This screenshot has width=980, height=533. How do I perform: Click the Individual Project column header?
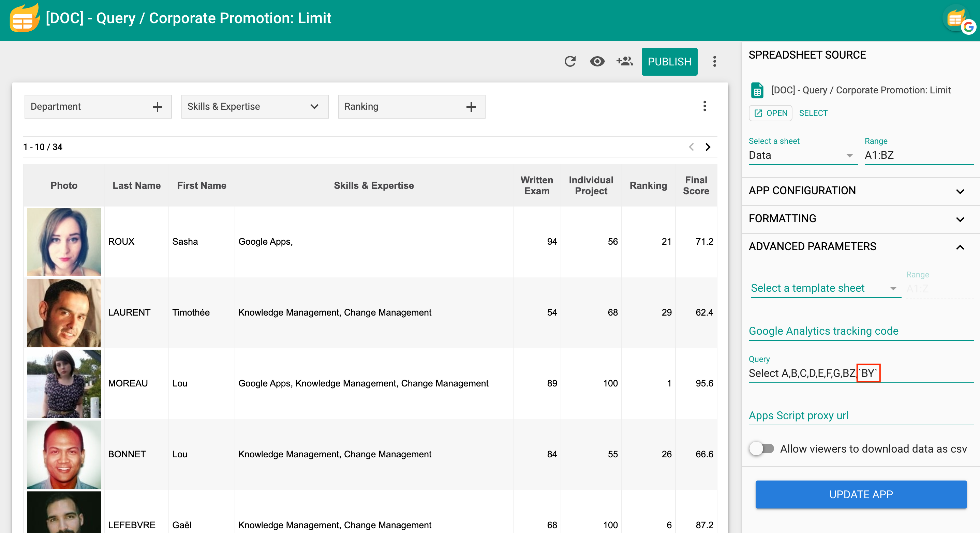point(591,185)
